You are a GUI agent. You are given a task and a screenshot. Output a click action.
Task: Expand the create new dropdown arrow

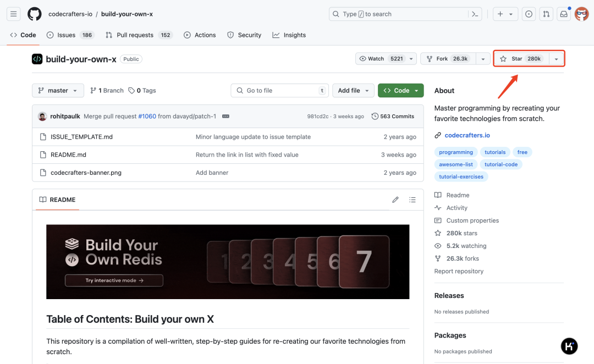coord(511,14)
